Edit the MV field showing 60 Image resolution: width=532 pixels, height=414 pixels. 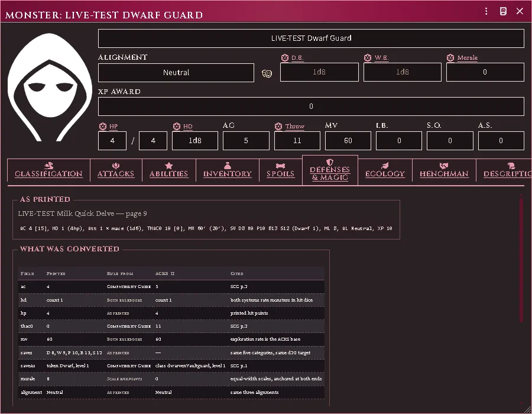point(348,141)
